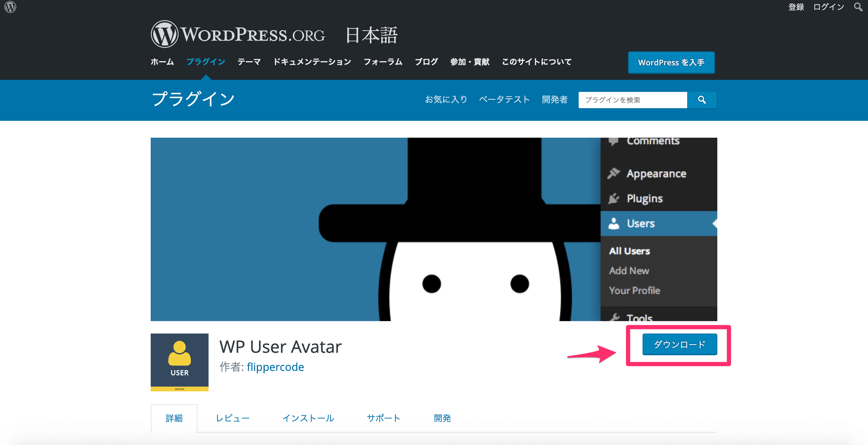Switch to the インストール tab

pyautogui.click(x=308, y=418)
